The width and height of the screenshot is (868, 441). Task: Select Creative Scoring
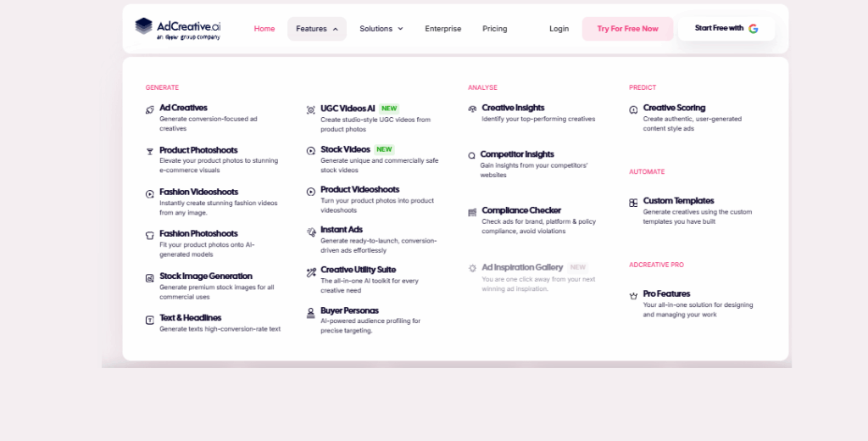pos(674,108)
